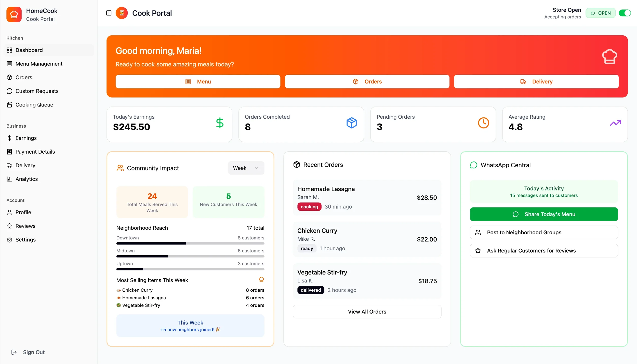Click the Orders Completed box icon
Screen dimensions: 637x364
click(351, 123)
